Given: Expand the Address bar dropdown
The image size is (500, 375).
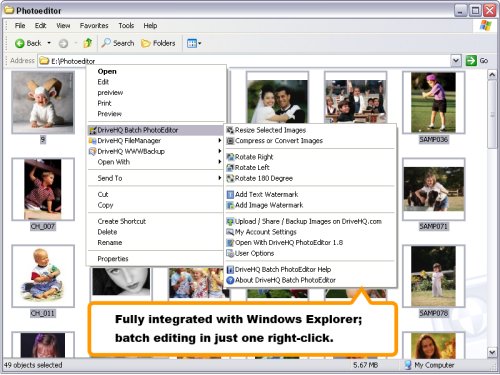Looking at the screenshot, I should (x=456, y=61).
